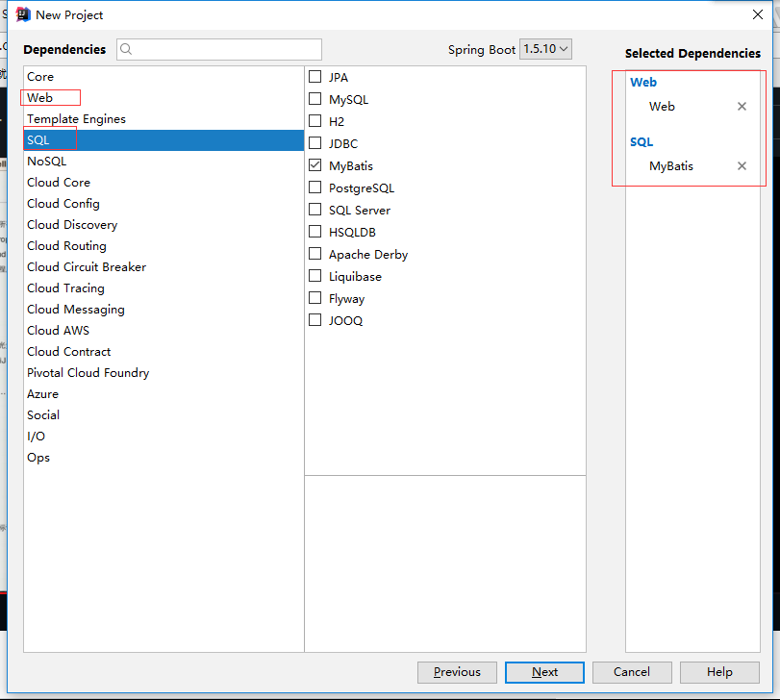Choose the Cloud AWS category
The width and height of the screenshot is (780, 700).
click(x=164, y=331)
